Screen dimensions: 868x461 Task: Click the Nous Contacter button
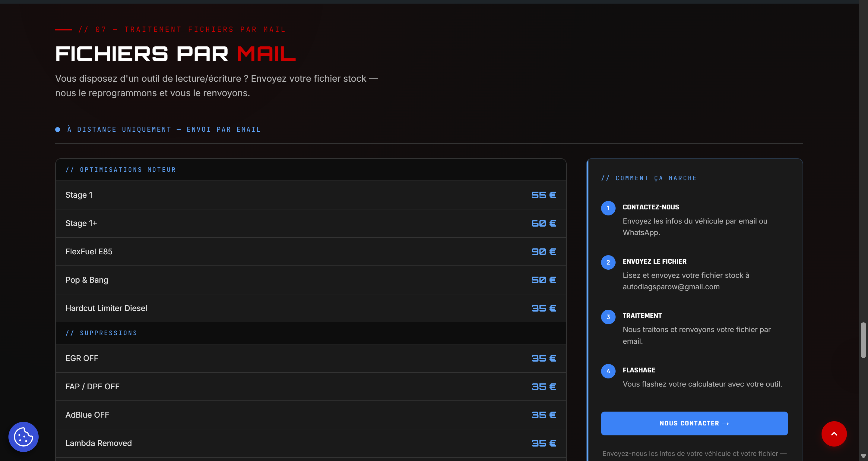pos(694,423)
